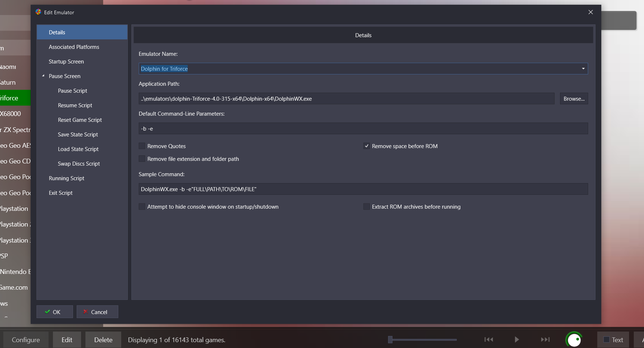Click the LaunchBox icon in Edit Emulator title
This screenshot has height=348, width=644.
[38, 12]
